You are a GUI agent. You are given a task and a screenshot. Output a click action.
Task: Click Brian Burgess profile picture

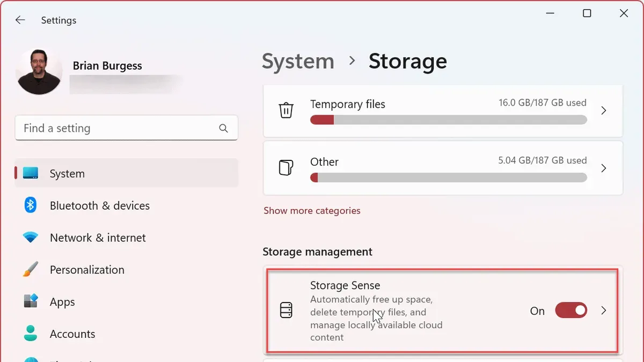pos(39,72)
